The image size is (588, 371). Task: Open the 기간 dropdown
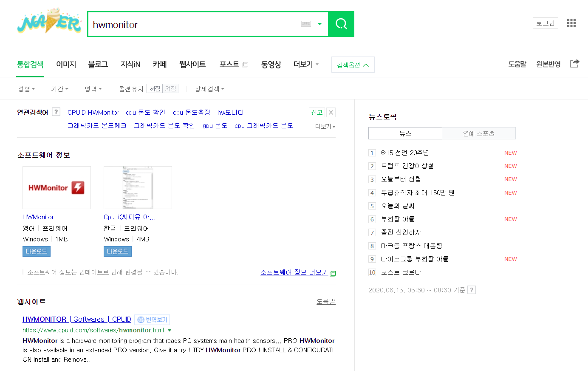(59, 89)
